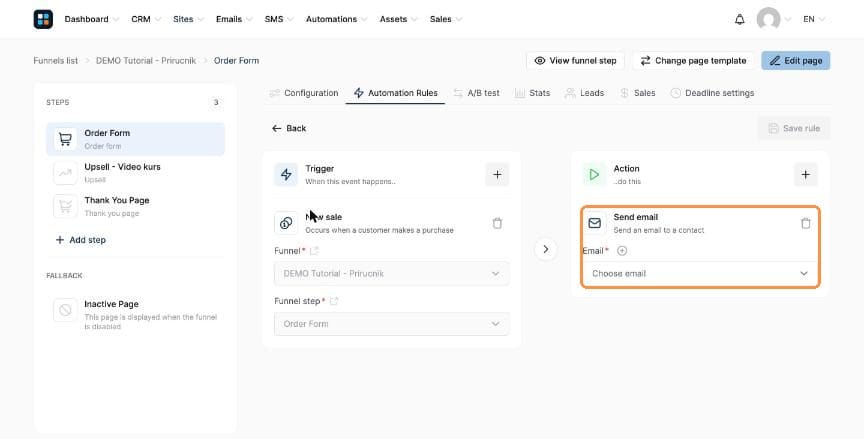This screenshot has width=864, height=439.
Task: Click the app logo icon
Action: tap(43, 19)
